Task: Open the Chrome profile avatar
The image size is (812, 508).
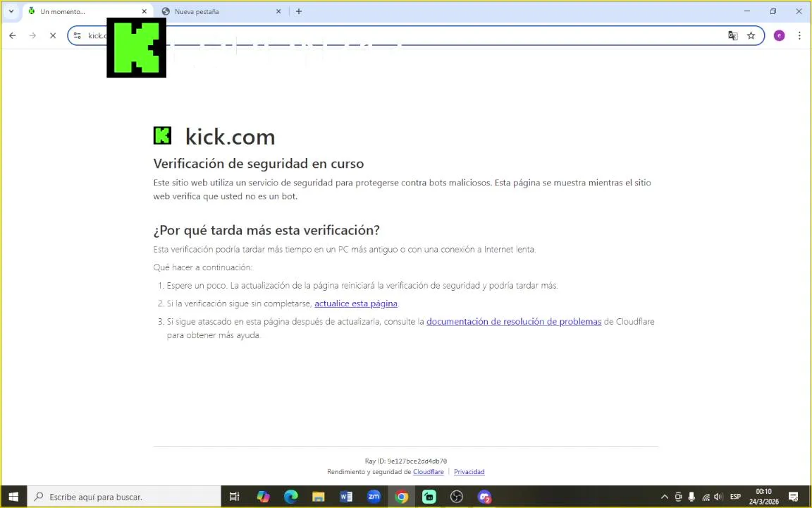Action: 780,35
